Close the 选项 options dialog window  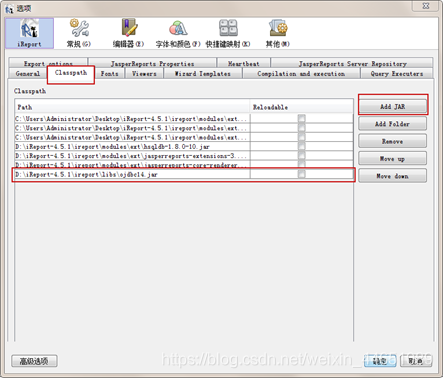click(426, 6)
